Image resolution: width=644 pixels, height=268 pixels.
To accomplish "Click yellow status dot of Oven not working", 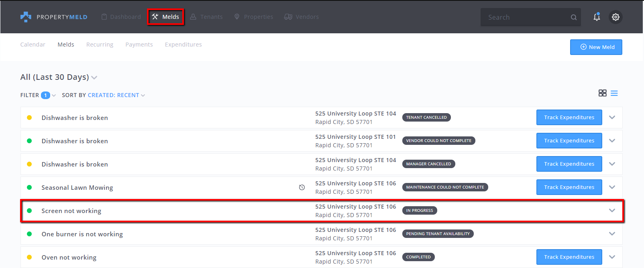I will click(x=29, y=257).
